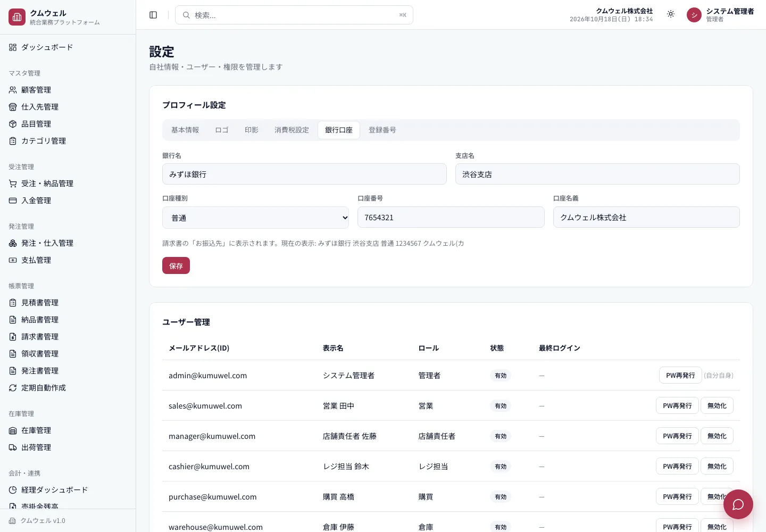Viewport: 766px width, 532px height.
Task: Navigate to カテゴリ管理
Action: [x=68, y=141]
